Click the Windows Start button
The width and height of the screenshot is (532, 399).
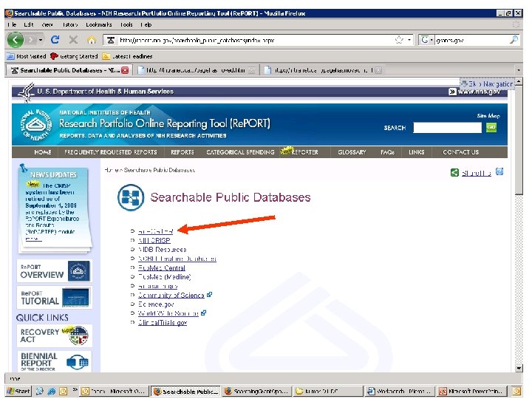(x=18, y=391)
